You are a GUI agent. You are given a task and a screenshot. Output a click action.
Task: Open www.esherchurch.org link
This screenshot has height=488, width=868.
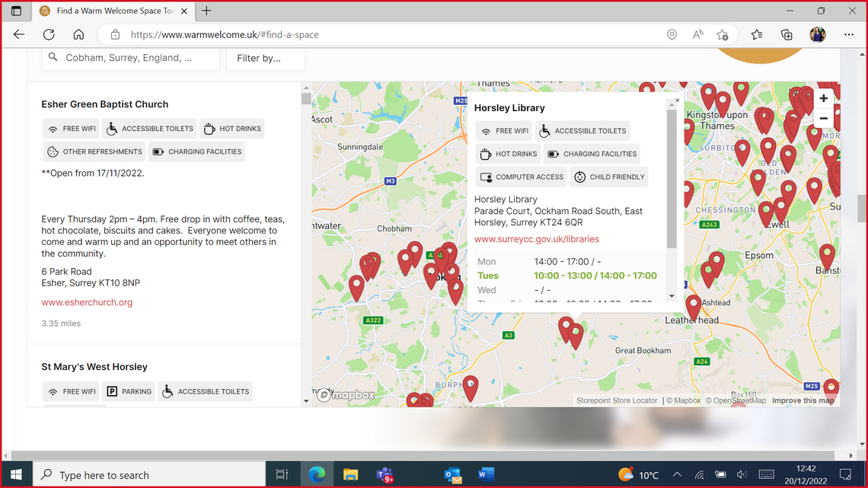pos(87,302)
